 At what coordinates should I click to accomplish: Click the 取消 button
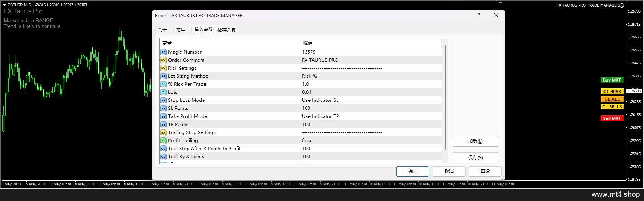(449, 172)
